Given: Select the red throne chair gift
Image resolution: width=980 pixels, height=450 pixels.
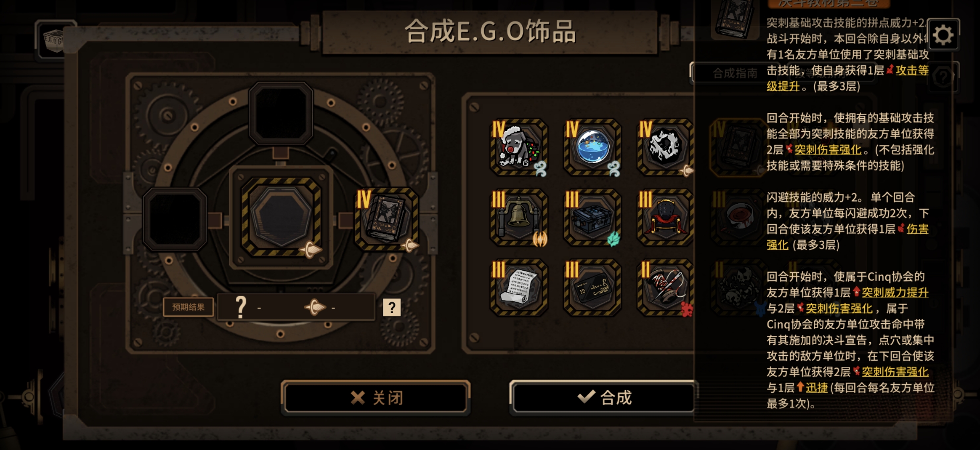Looking at the screenshot, I should 665,217.
